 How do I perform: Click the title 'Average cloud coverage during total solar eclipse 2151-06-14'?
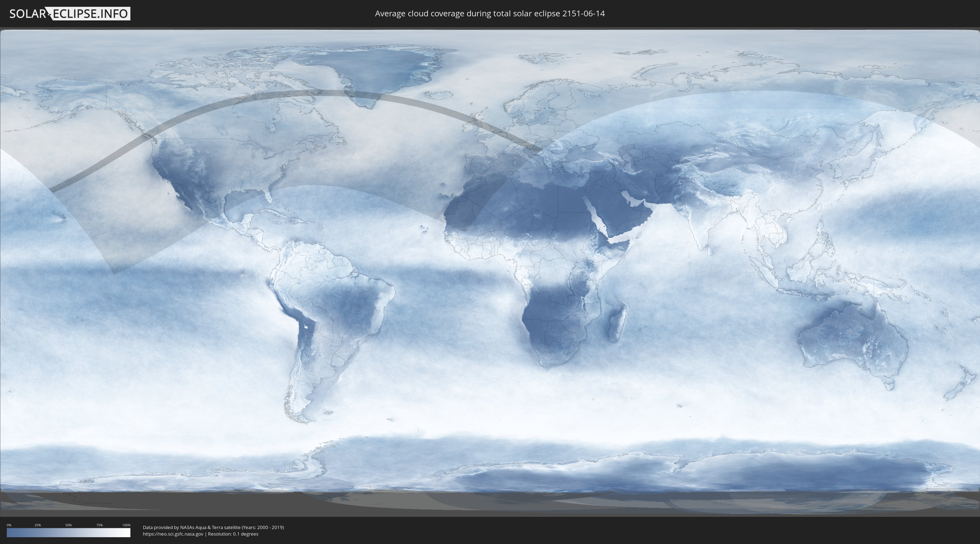coord(490,14)
